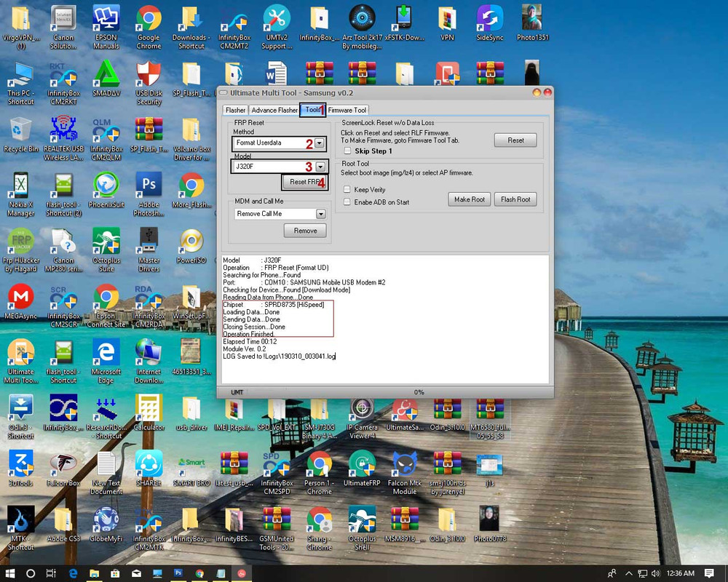Screen dimensions: 728x582
Task: Show hidden system tray icons
Action: (x=629, y=574)
